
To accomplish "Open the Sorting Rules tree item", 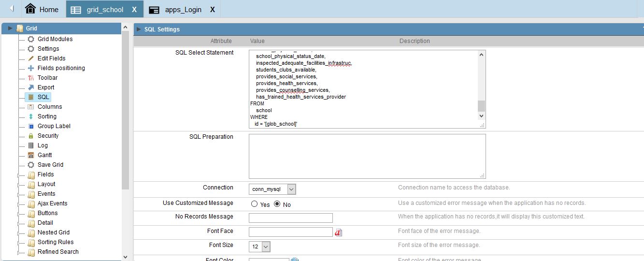I will coord(56,242).
